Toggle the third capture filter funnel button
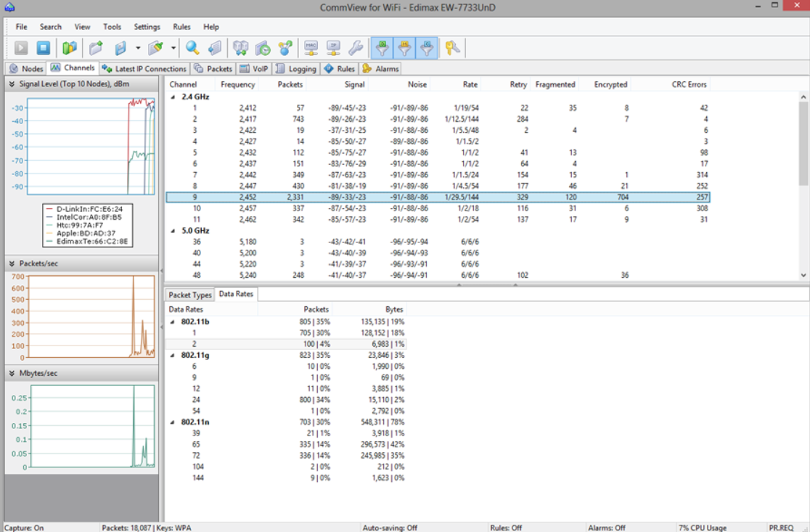This screenshot has width=810, height=532. [x=427, y=48]
